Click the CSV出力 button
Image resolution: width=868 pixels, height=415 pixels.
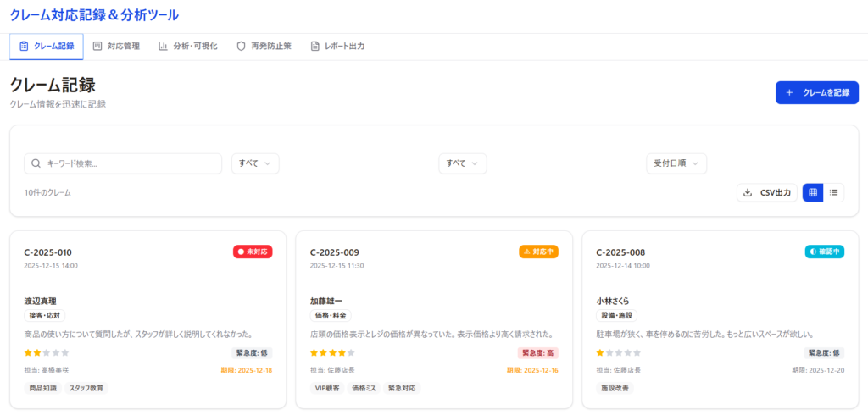click(766, 193)
